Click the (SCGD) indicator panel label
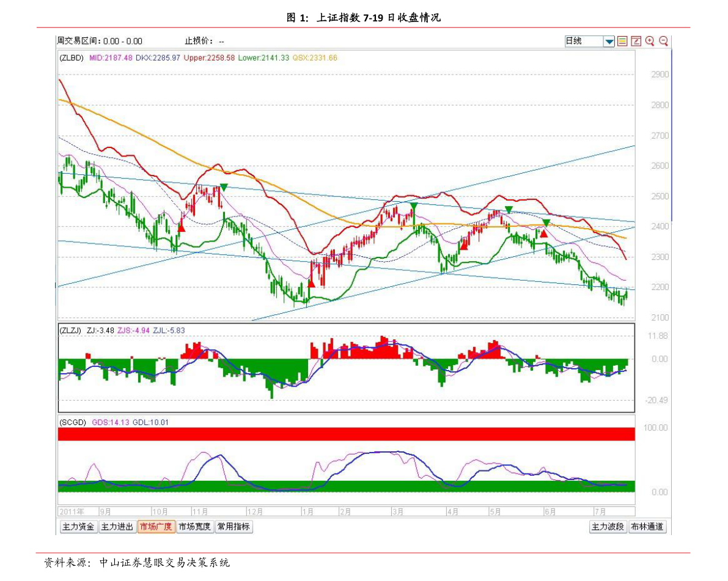 (x=73, y=422)
